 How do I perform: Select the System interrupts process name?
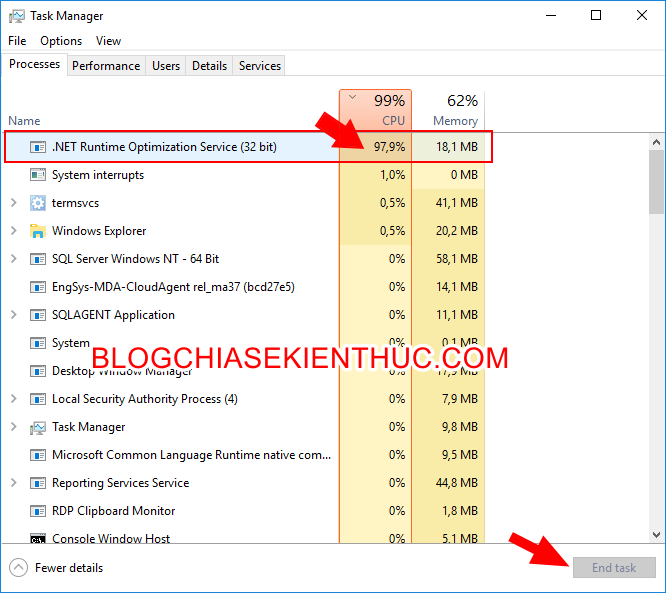98,175
